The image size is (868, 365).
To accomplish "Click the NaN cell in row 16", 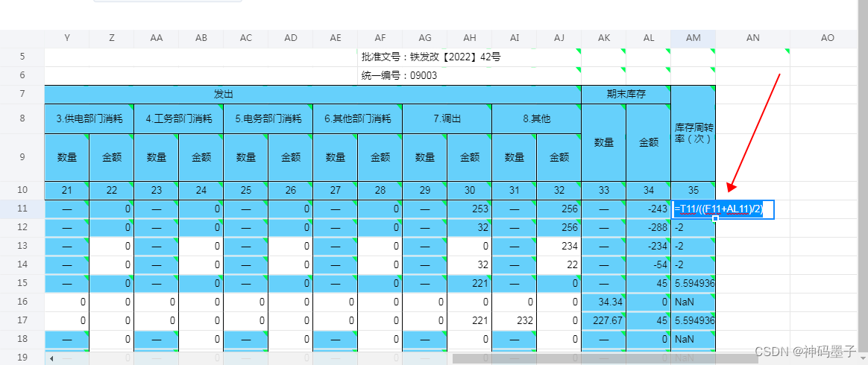I will pyautogui.click(x=693, y=302).
